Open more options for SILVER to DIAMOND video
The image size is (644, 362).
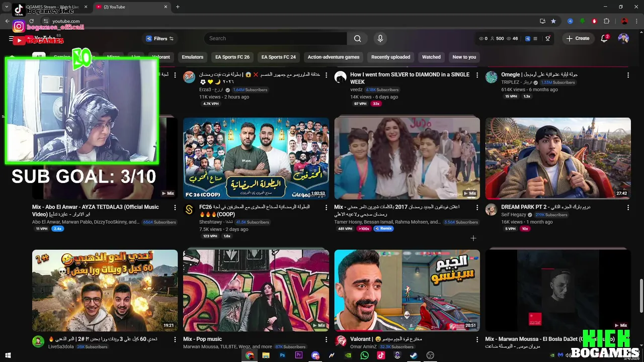click(477, 75)
